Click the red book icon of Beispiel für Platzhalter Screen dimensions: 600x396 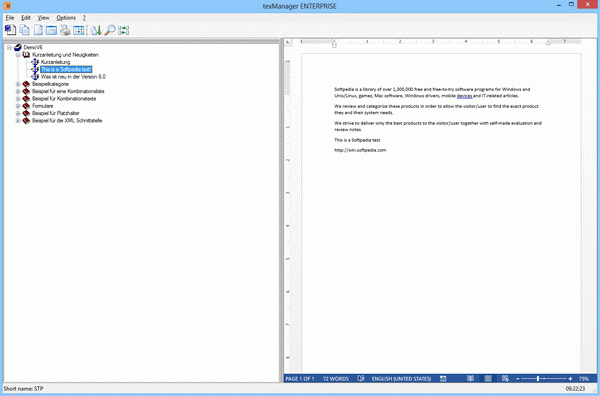coord(26,113)
